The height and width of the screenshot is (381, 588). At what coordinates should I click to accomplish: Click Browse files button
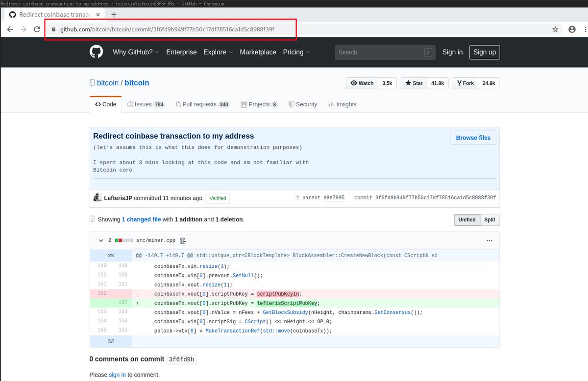coord(473,138)
